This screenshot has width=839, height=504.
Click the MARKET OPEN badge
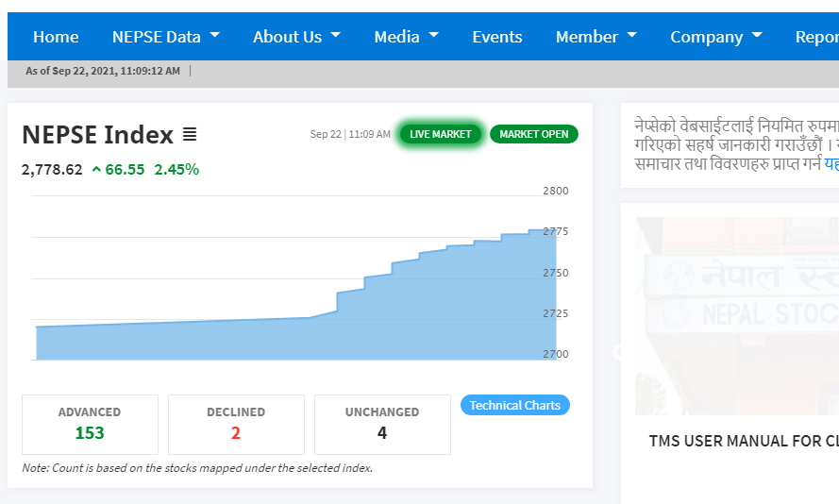(x=534, y=134)
